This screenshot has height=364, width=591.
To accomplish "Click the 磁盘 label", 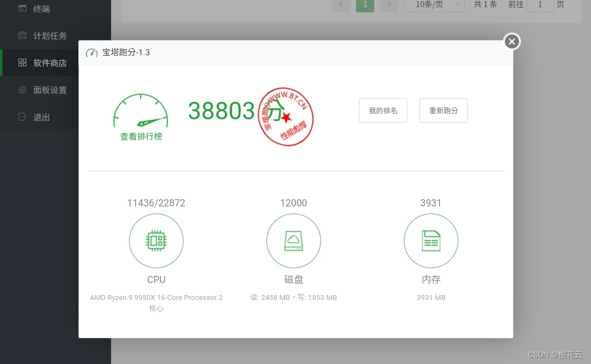I will (294, 280).
